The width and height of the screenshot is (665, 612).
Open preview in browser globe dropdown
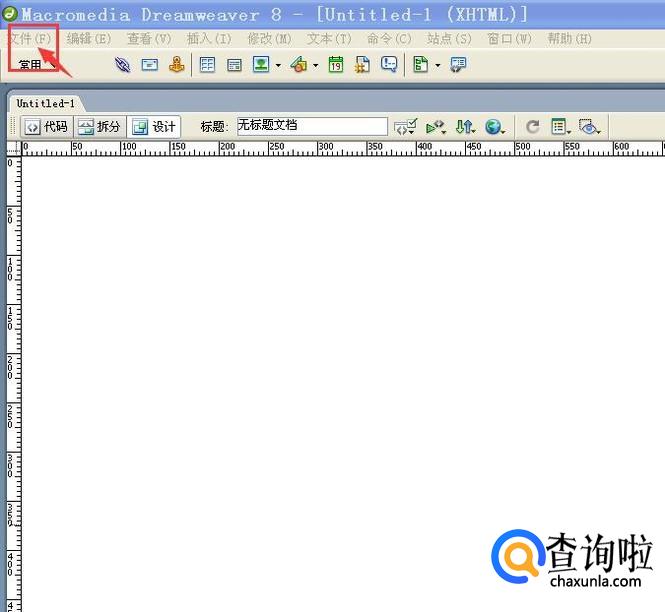pyautogui.click(x=495, y=127)
